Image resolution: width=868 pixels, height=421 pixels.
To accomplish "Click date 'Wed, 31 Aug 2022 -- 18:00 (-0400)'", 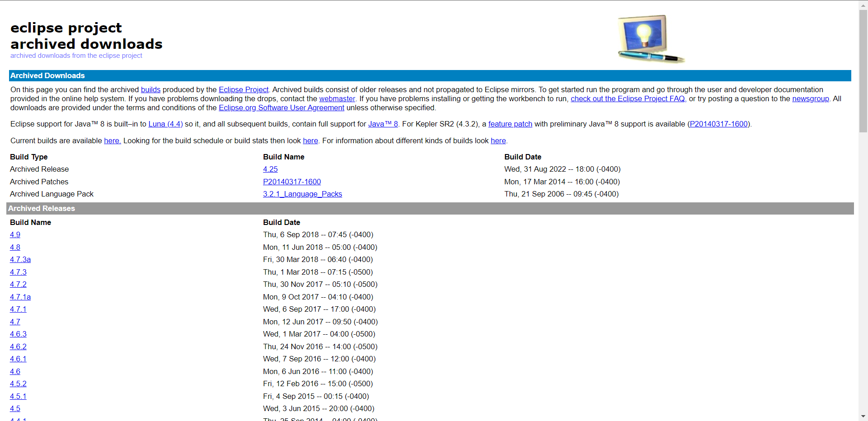I will click(562, 169).
